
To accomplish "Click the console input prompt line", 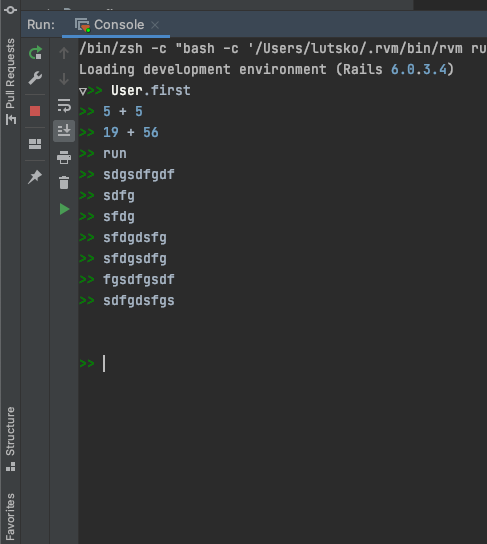I will click(283, 364).
